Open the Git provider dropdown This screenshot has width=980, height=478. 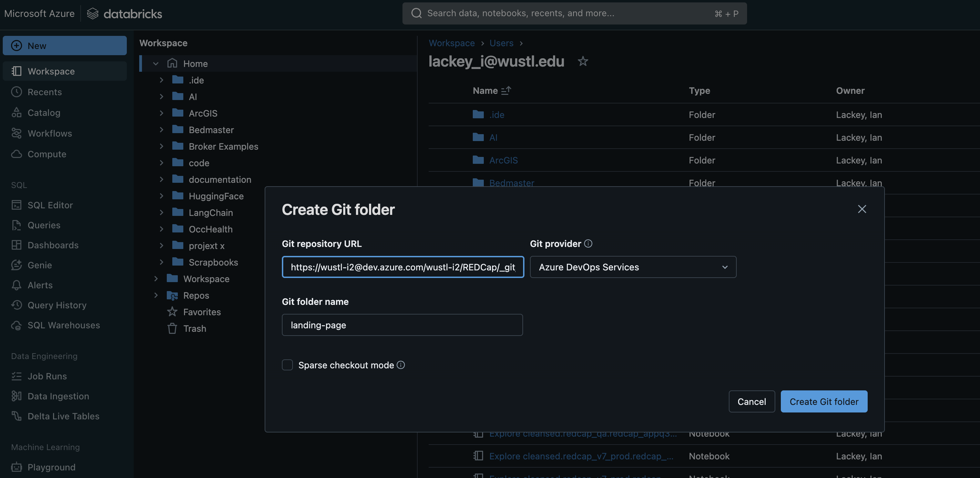click(633, 267)
